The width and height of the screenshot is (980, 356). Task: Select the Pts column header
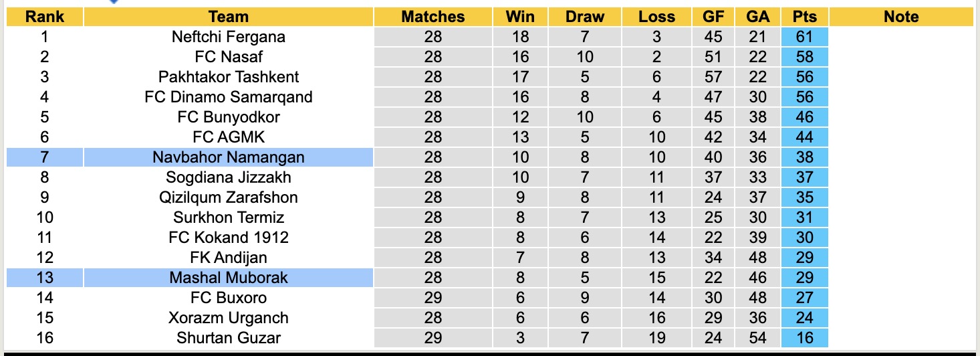click(805, 17)
